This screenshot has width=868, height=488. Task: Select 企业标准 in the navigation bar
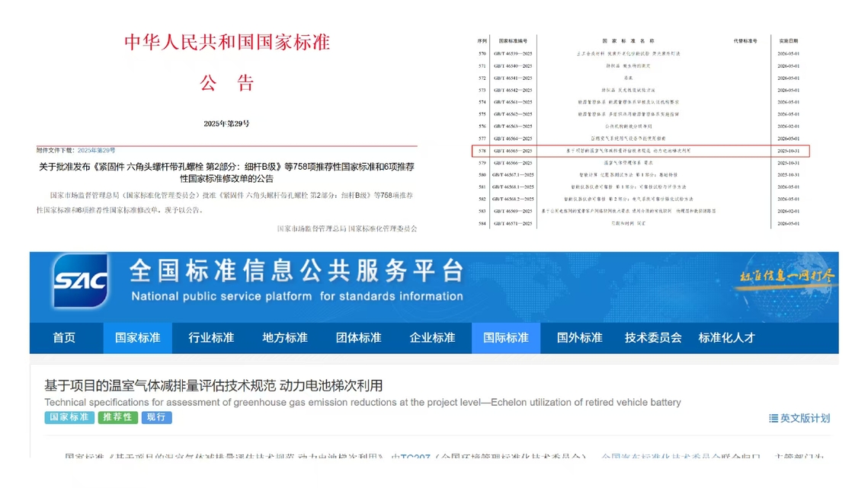[432, 338]
